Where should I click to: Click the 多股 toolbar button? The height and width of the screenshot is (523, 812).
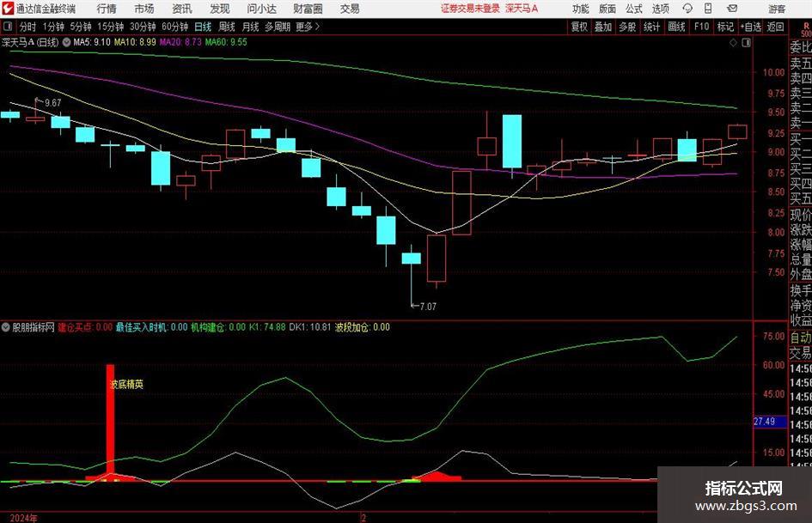[x=627, y=27]
